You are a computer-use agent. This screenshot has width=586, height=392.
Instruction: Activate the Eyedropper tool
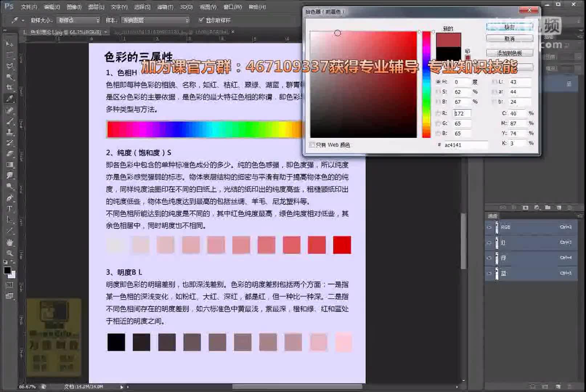[10, 98]
